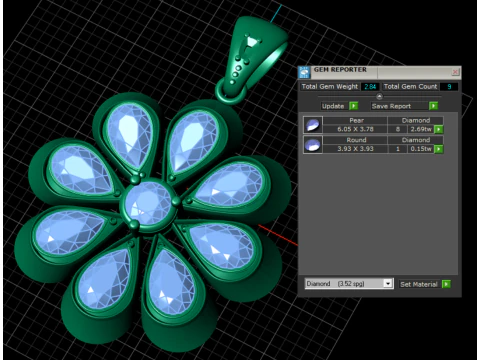The width and height of the screenshot is (480, 360).
Task: Click green arrow next to Set Material
Action: (x=446, y=284)
